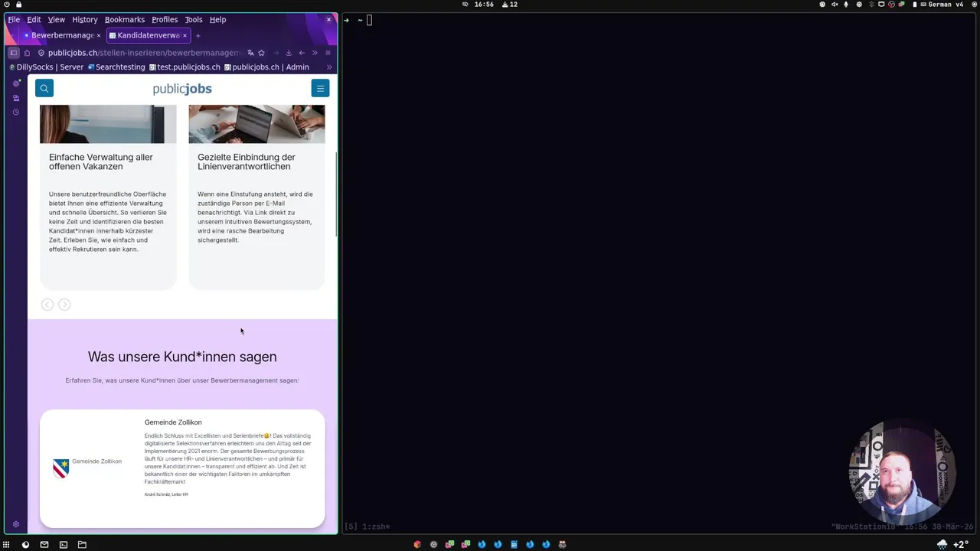Open the File menu

click(x=14, y=19)
